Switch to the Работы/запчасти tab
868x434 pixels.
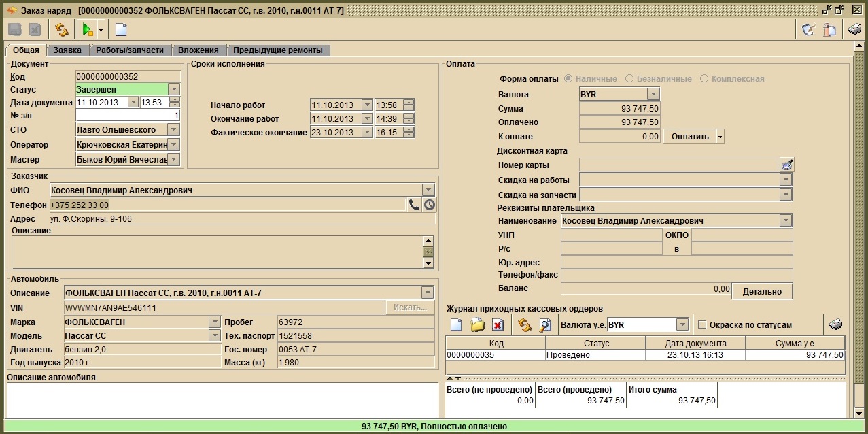tap(130, 50)
